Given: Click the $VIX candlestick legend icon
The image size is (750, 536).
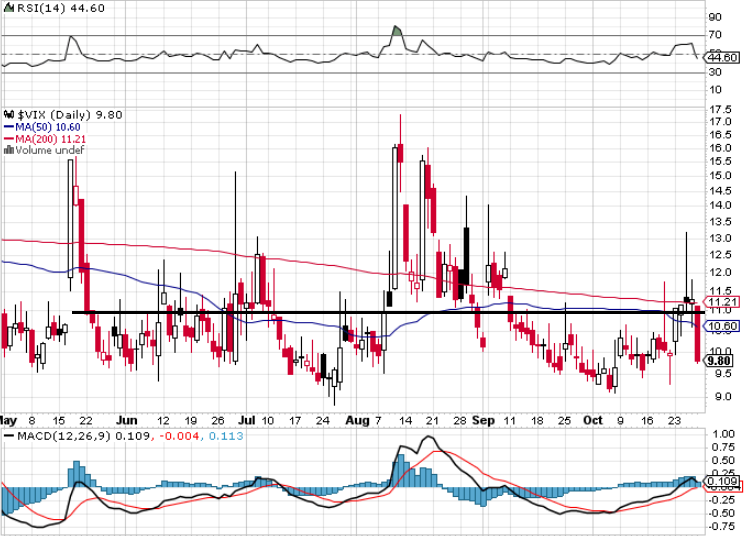Looking at the screenshot, I should (9, 114).
